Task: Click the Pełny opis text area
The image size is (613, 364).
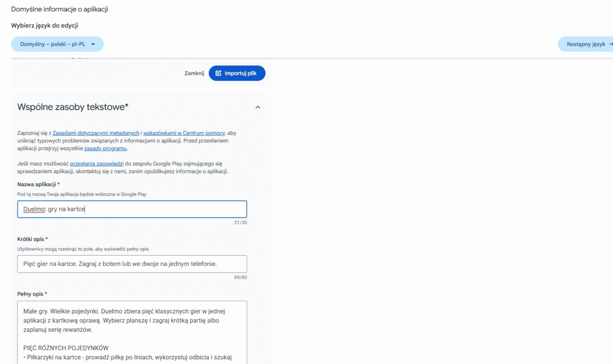Action: (x=132, y=332)
